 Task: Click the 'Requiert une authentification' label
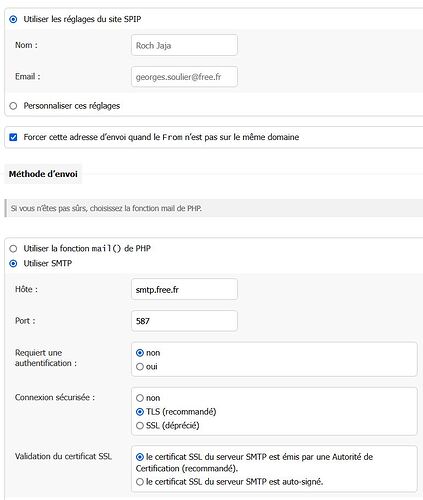[46, 358]
